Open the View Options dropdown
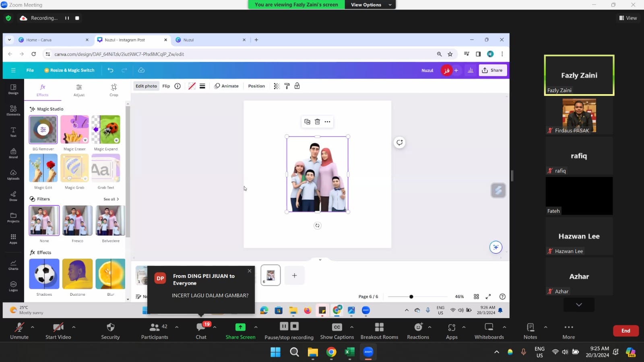The height and width of the screenshot is (362, 644). [371, 5]
